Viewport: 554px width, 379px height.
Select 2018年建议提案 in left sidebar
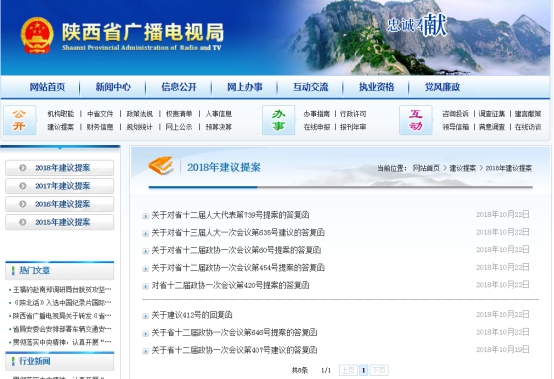59,168
